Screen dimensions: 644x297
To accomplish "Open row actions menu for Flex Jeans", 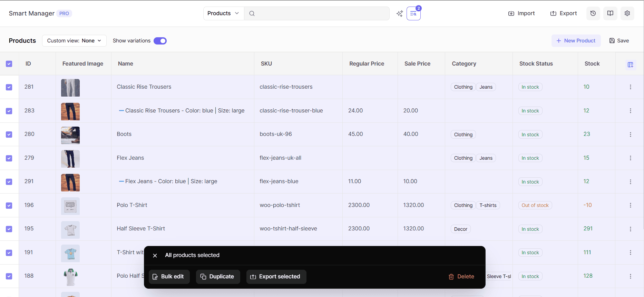I will tap(630, 158).
